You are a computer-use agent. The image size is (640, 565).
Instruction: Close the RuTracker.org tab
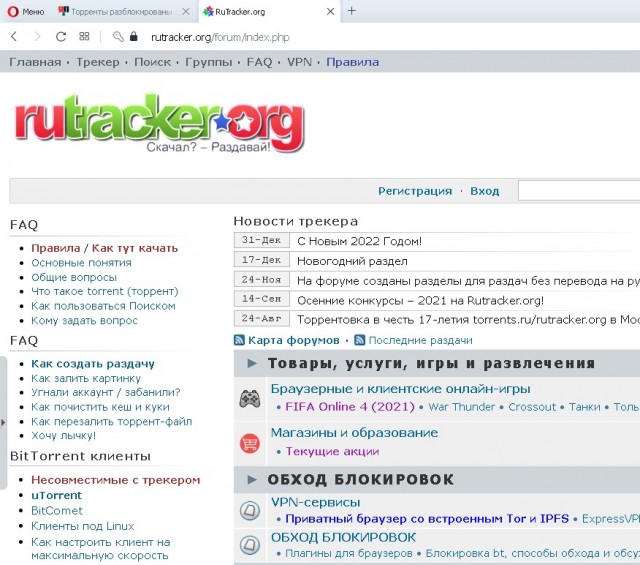[x=330, y=11]
